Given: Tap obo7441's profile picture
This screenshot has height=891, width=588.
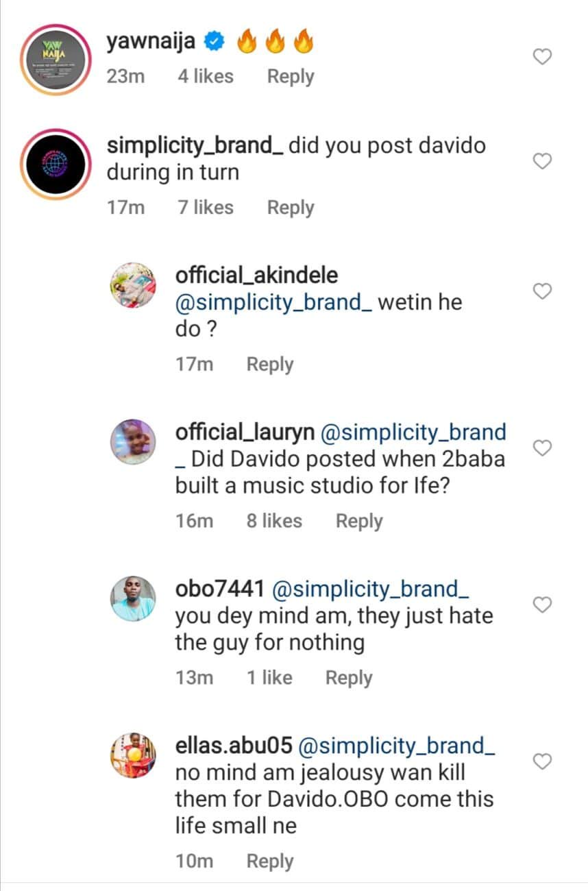Looking at the screenshot, I should pyautogui.click(x=133, y=598).
